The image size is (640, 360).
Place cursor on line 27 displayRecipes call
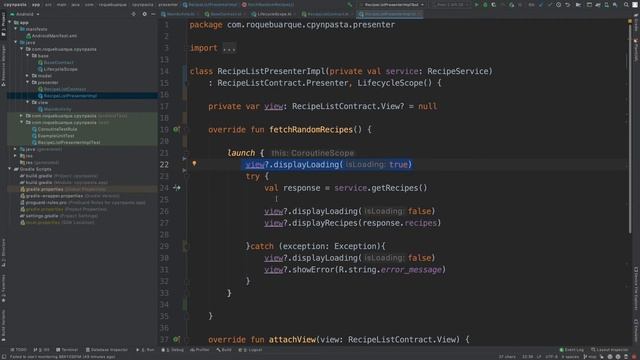pos(352,223)
